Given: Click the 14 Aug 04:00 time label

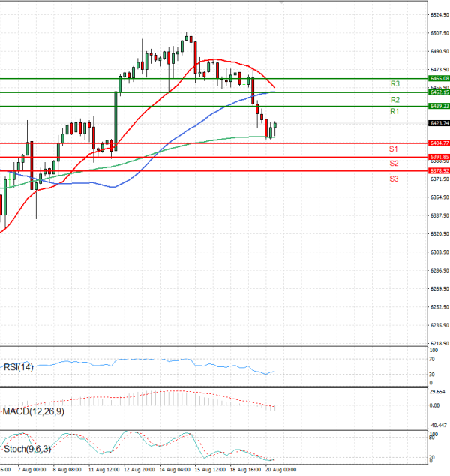Looking at the screenshot, I should (x=175, y=470).
